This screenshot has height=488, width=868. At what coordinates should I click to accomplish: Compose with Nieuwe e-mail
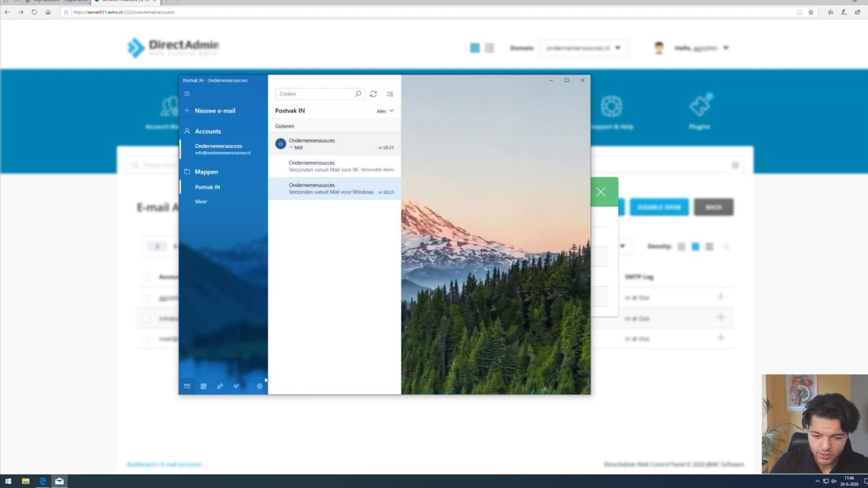click(210, 110)
